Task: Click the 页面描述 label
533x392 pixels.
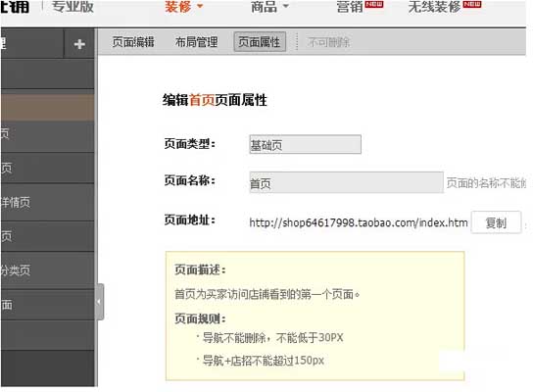Action: (200, 269)
